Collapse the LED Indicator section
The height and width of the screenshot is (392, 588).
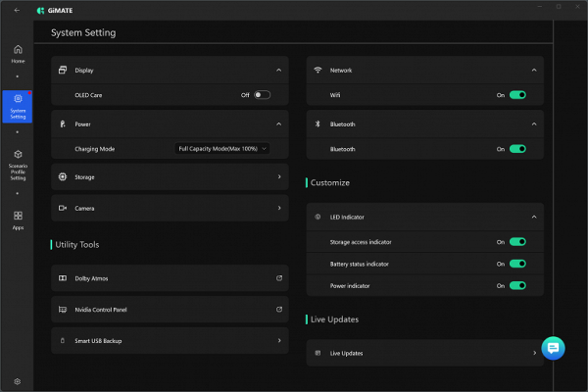point(534,217)
